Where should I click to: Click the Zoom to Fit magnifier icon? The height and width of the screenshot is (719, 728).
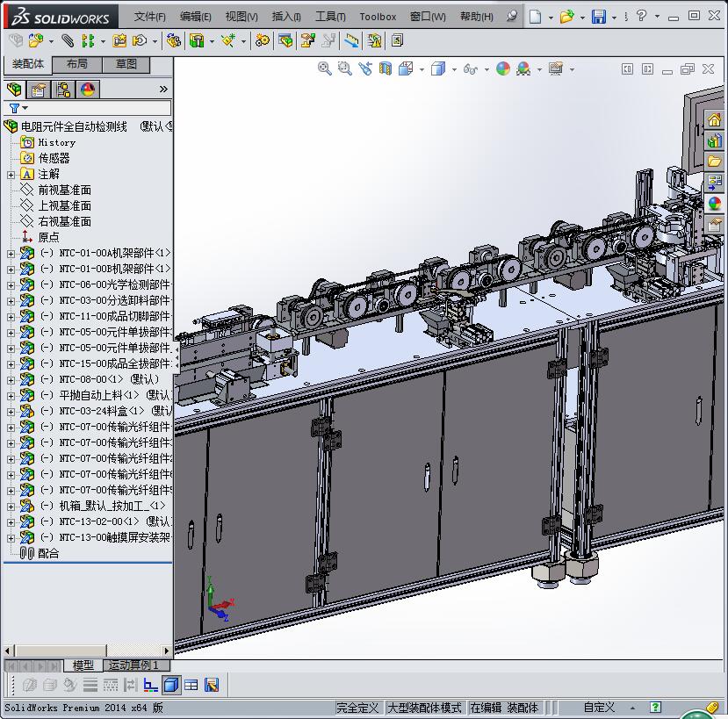[x=325, y=68]
